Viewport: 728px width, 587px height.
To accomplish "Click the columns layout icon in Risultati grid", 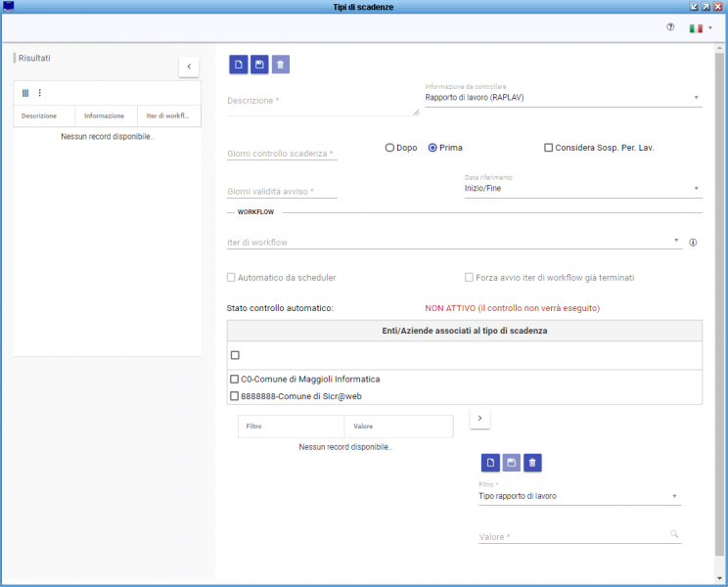I will coord(25,93).
